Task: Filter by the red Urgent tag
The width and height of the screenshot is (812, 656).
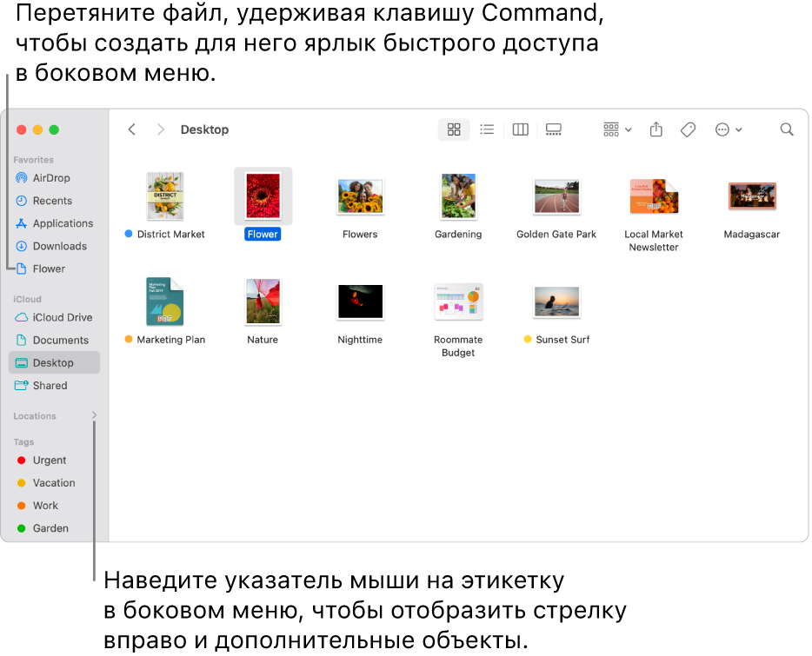Action: tap(42, 461)
